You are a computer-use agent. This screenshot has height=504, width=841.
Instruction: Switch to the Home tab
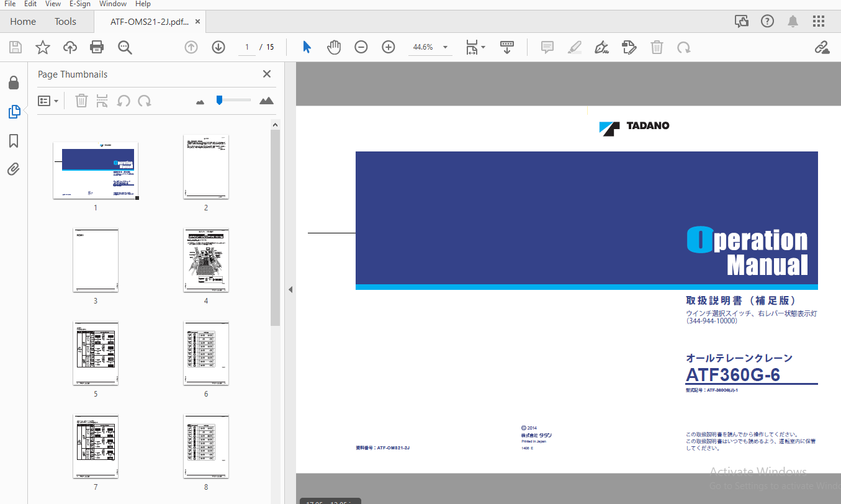pos(23,21)
